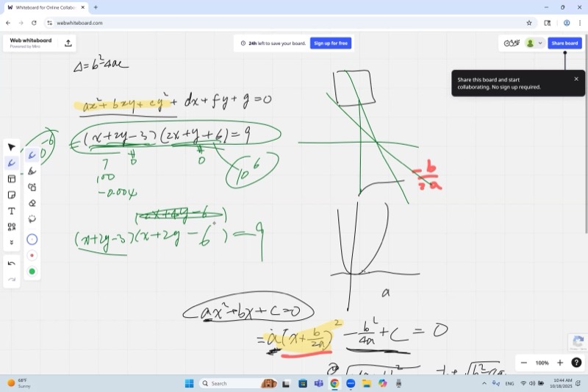The width and height of the screenshot is (588, 392).
Task: Select the red pen color
Action: pos(32,255)
